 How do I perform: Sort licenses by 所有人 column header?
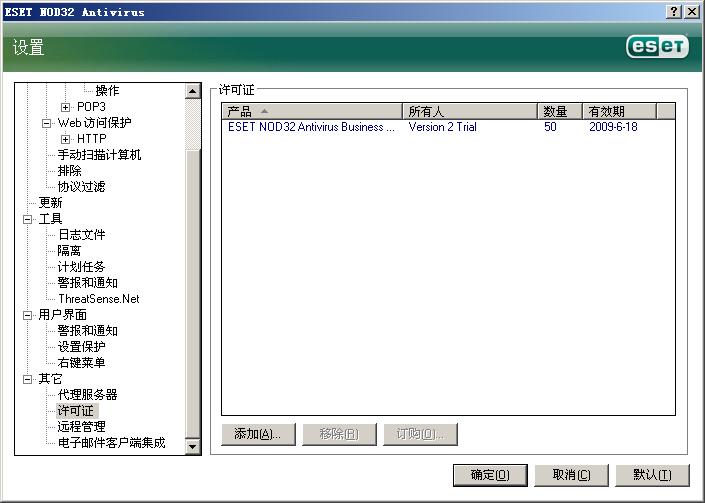[470, 111]
